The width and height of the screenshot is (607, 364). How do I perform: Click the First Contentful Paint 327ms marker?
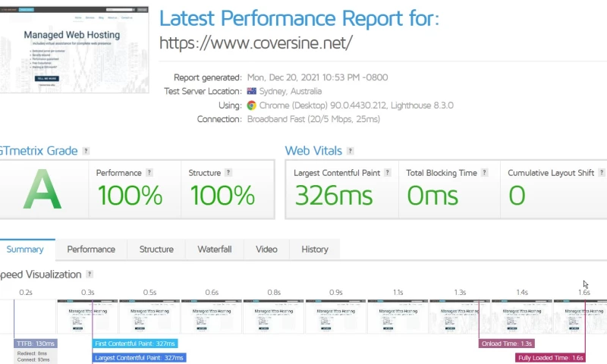pyautogui.click(x=135, y=344)
